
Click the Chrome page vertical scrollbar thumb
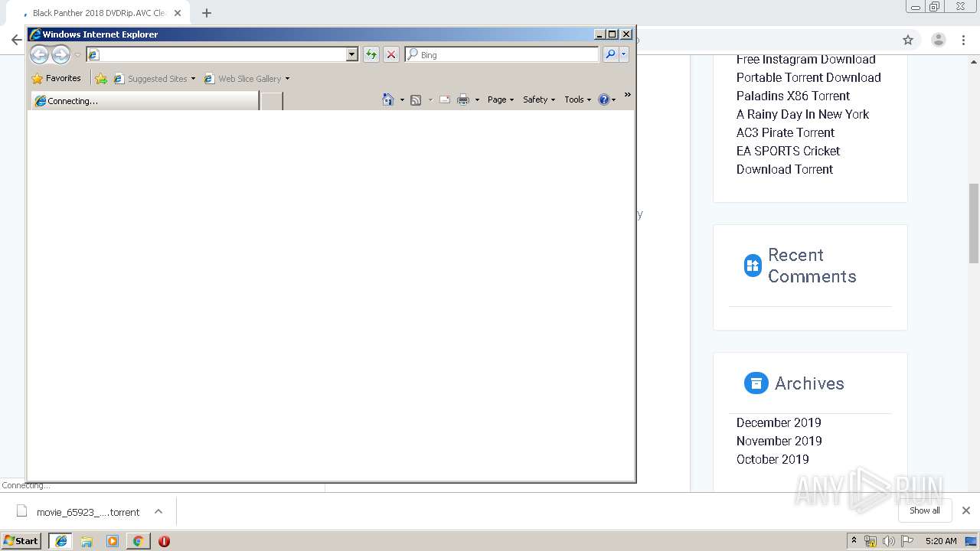[x=974, y=223]
